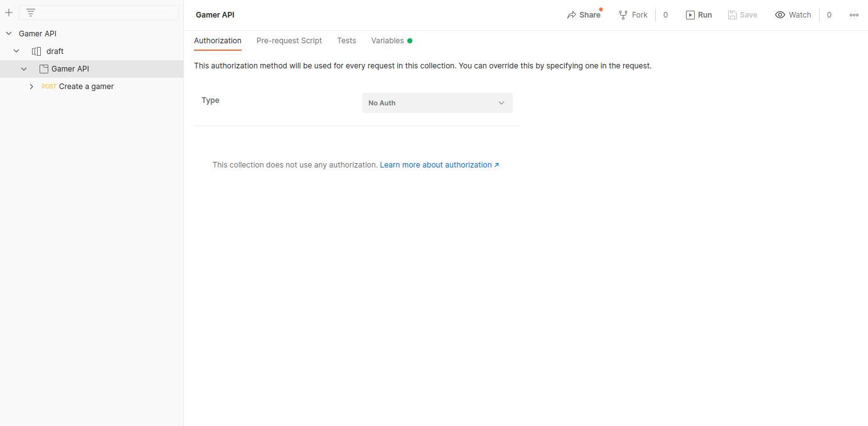Select the highlighted Gamer API collection row
Screen dimensions: 868x426
pos(92,69)
